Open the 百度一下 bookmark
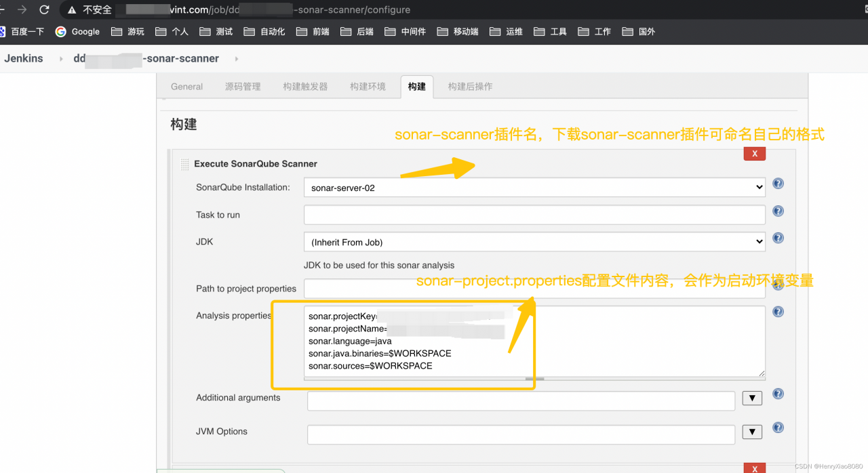Screen dimensions: 868x473 22,31
